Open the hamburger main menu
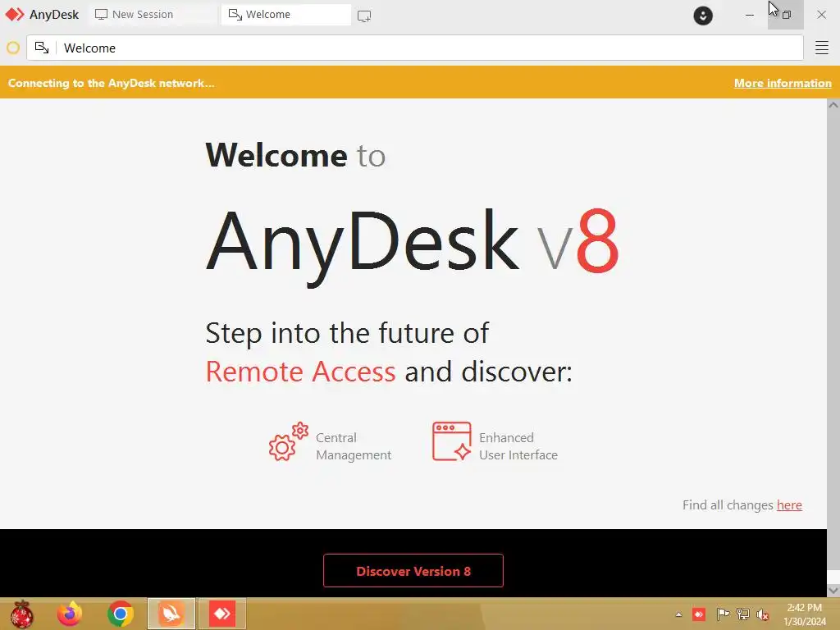Viewport: 840px width, 630px height. 822,48
